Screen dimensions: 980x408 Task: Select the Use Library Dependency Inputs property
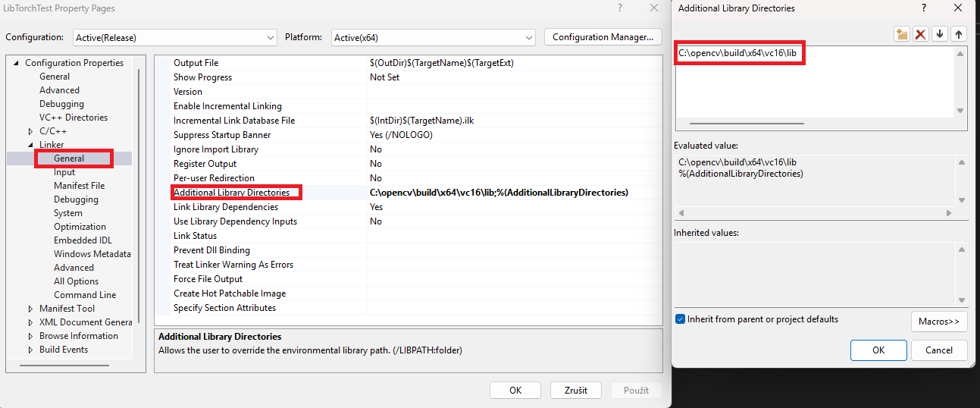point(235,221)
